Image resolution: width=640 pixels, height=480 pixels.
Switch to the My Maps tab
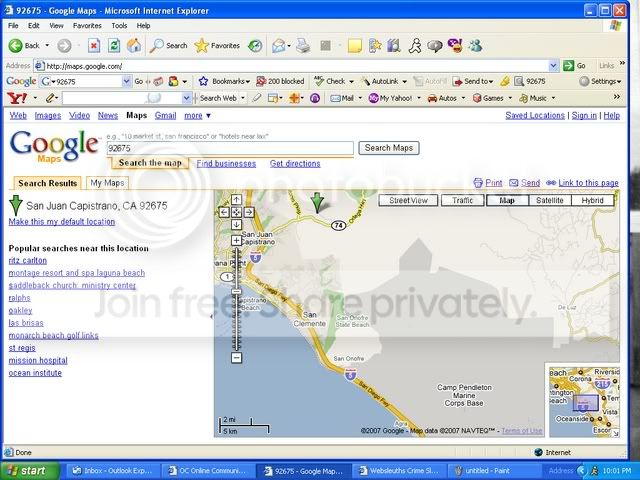pos(107,183)
